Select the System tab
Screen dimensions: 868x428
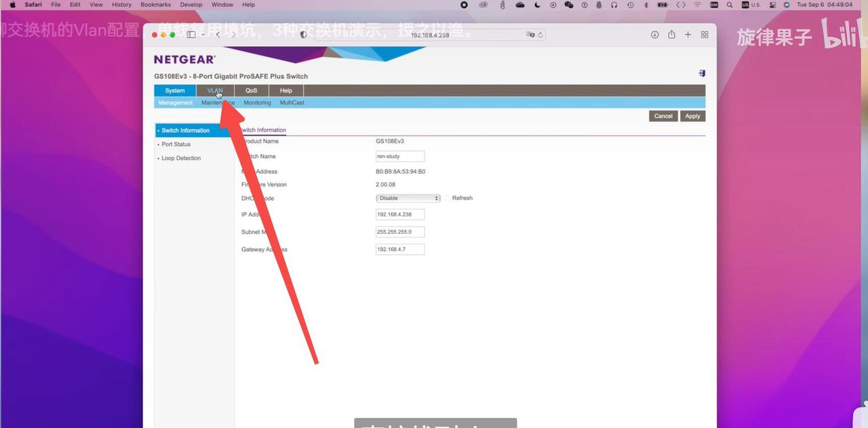coord(175,90)
